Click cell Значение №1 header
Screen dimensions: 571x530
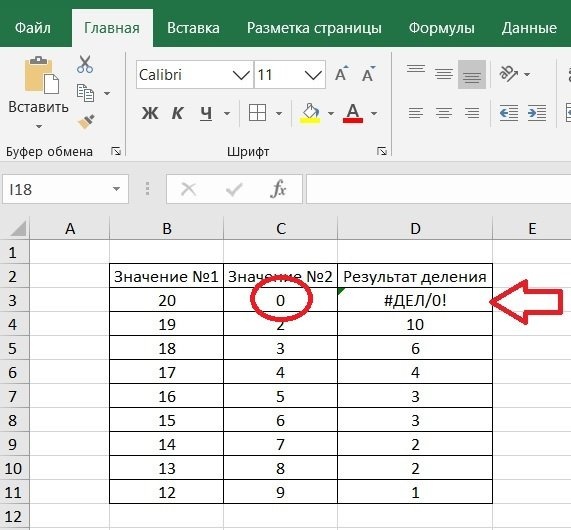[x=166, y=276]
